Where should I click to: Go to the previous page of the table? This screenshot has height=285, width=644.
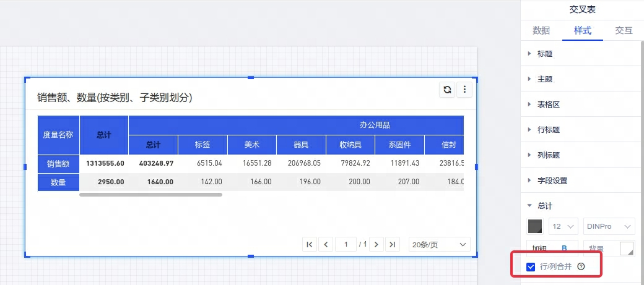tap(326, 244)
